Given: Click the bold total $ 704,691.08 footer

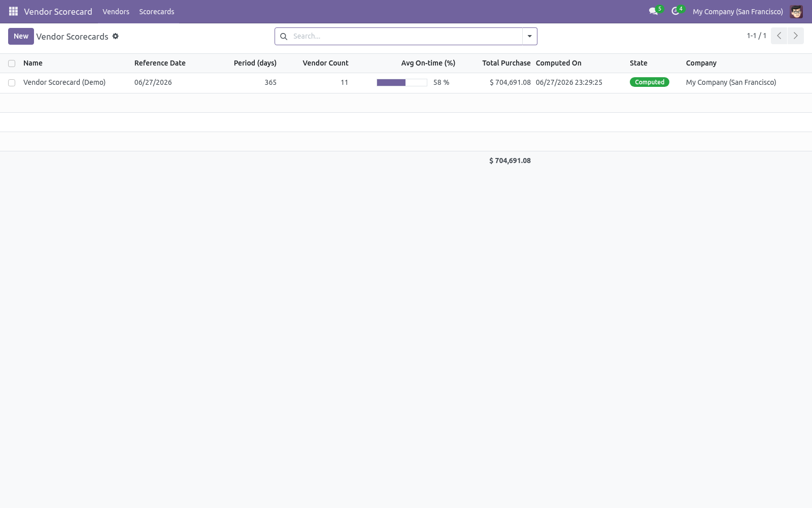Looking at the screenshot, I should pyautogui.click(x=510, y=161).
